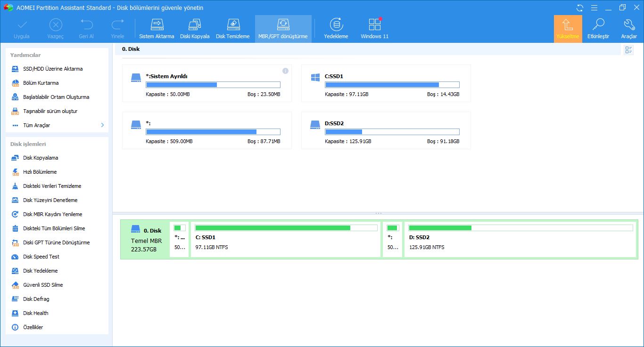Viewport: 644px width, 347px height.
Task: Select the Disk Temizleme tool
Action: click(x=233, y=29)
